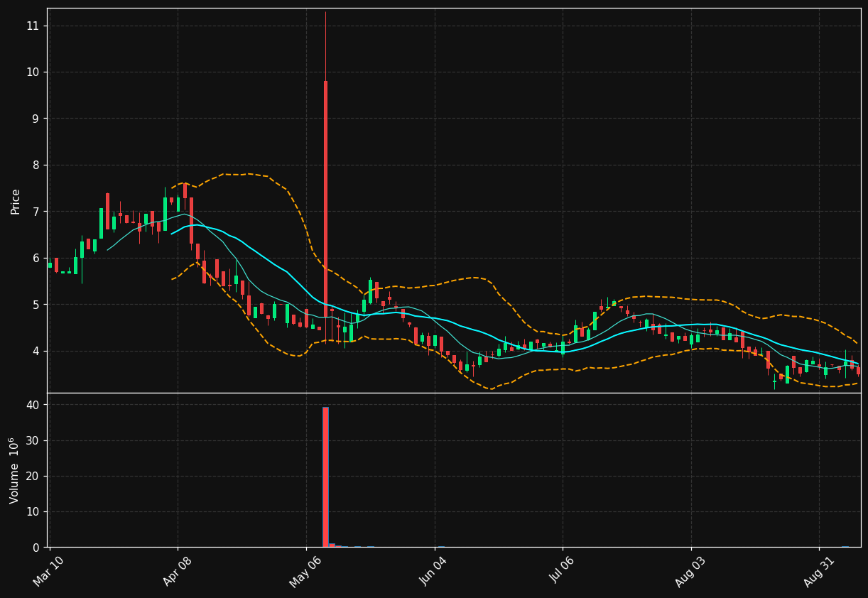Click the price axis value 8

point(36,165)
